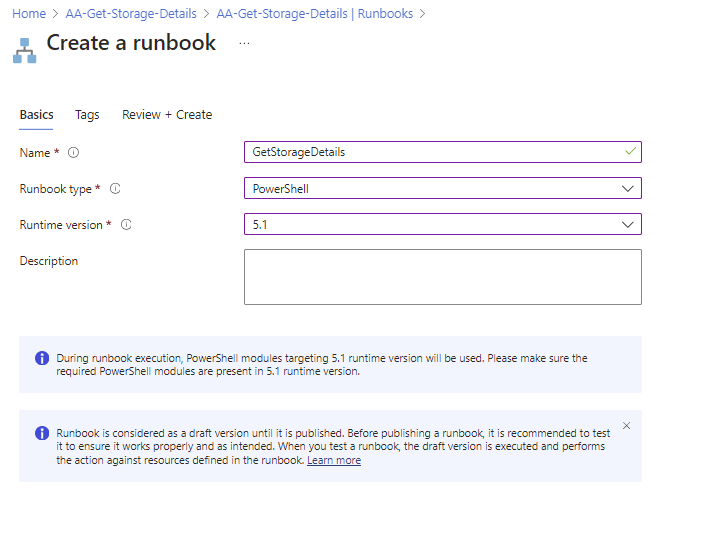Switch to the Review + Create tab
The height and width of the screenshot is (543, 720).
167,115
